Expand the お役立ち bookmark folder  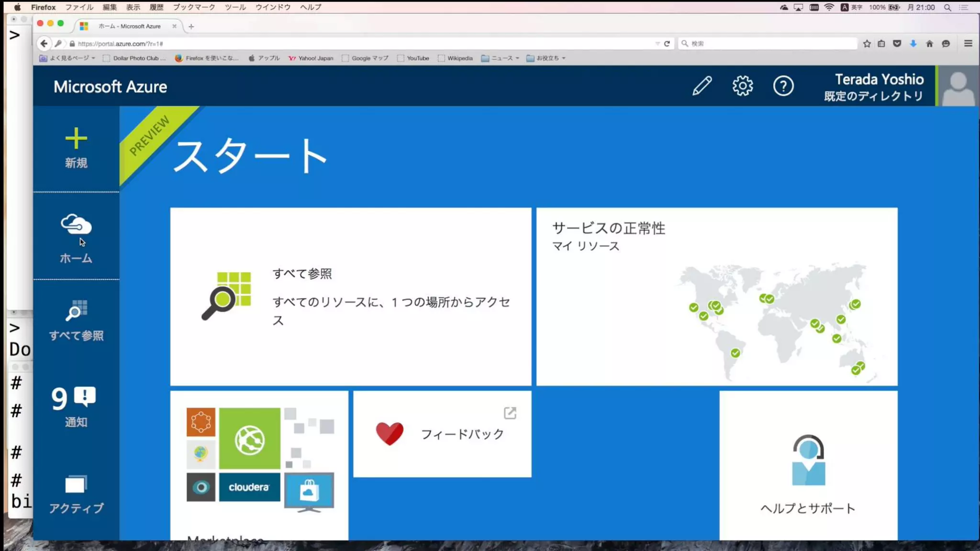click(x=546, y=58)
